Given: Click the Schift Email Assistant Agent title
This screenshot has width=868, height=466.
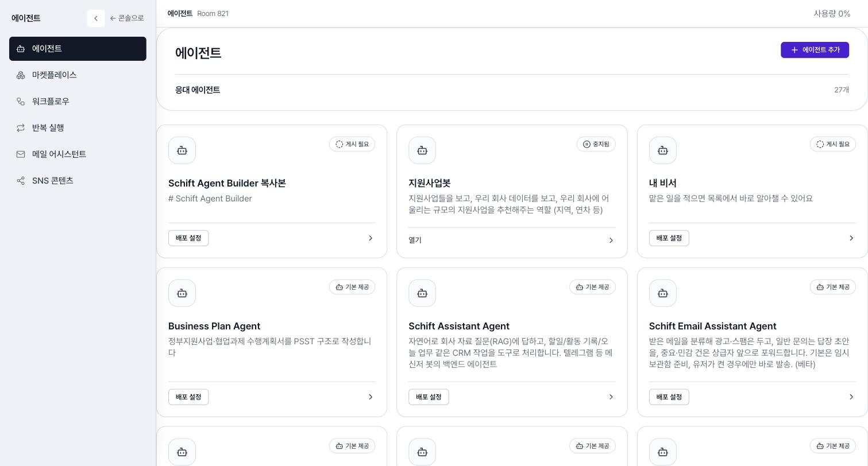Looking at the screenshot, I should point(713,326).
